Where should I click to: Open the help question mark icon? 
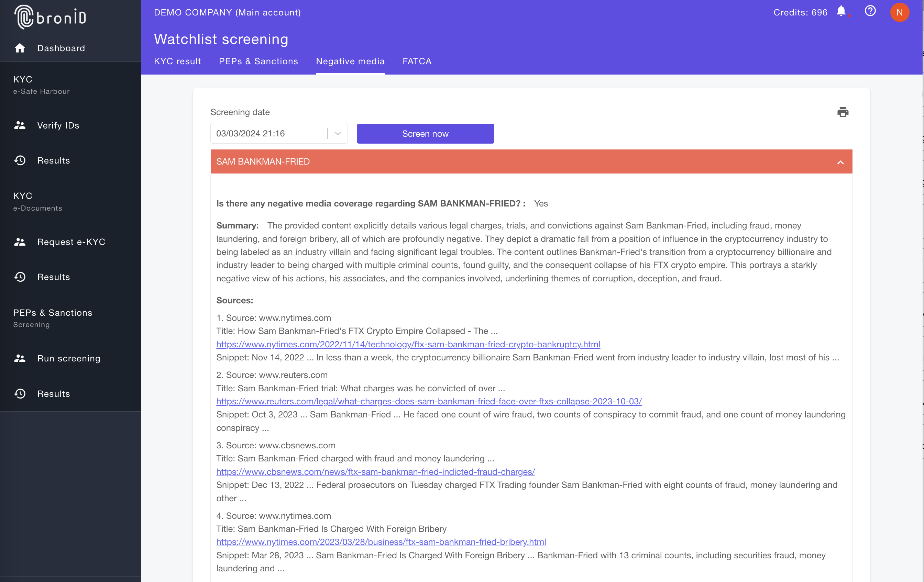click(870, 11)
